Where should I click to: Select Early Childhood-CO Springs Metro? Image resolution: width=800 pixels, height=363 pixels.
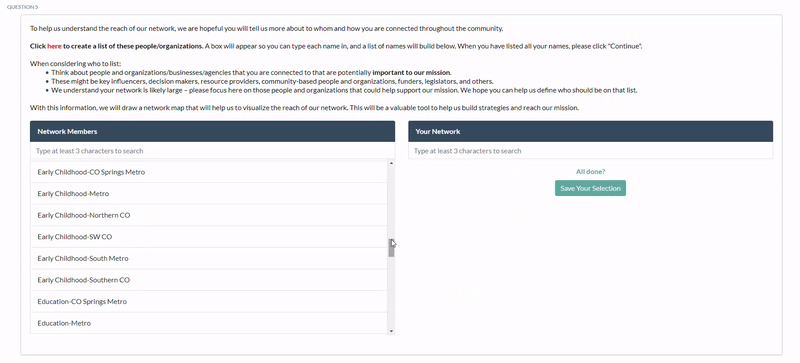tap(209, 172)
